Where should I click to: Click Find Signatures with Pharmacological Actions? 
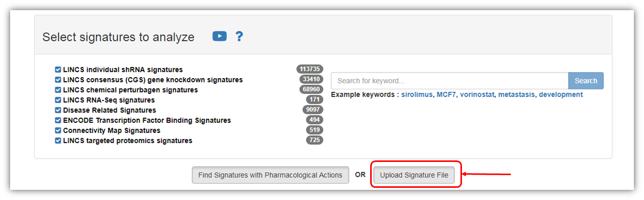[x=270, y=175]
